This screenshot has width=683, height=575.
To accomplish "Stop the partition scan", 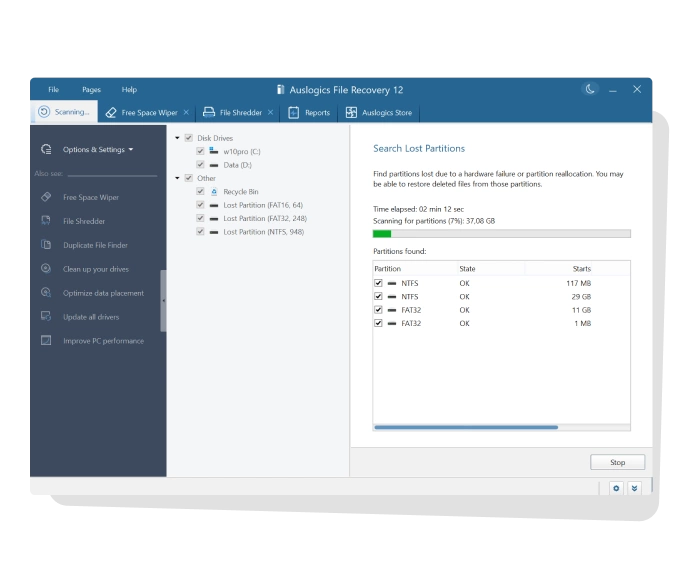I will click(x=617, y=462).
